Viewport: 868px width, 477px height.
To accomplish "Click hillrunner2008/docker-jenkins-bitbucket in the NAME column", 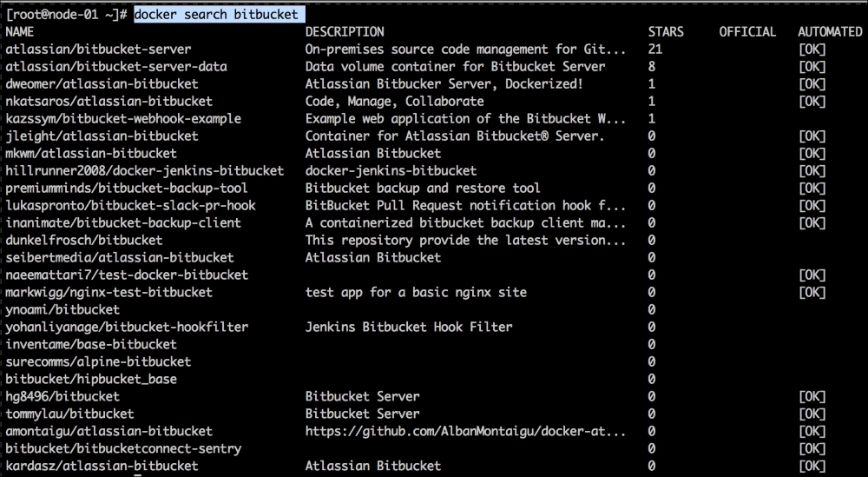I will point(144,171).
